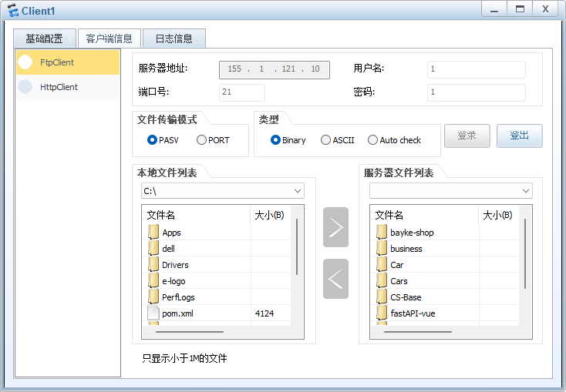
Task: Click the 登出 logout button
Action: [519, 136]
